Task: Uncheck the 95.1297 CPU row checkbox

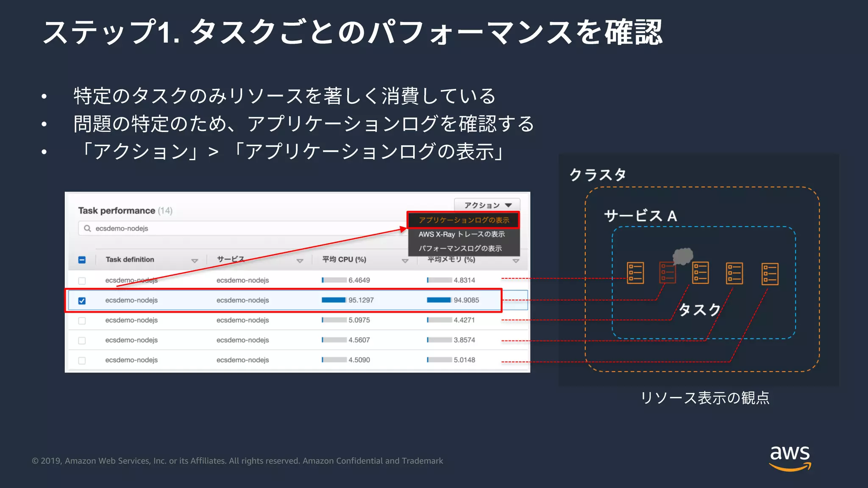Action: [82, 301]
